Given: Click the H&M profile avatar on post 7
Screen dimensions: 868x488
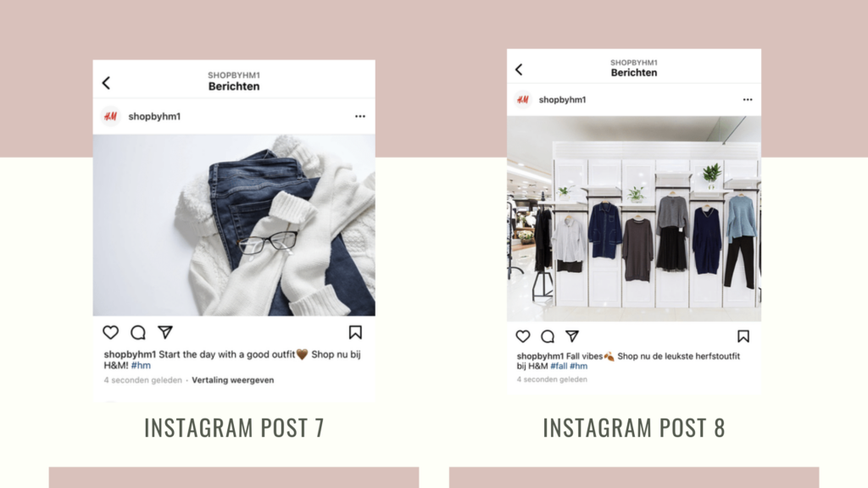Looking at the screenshot, I should [x=111, y=116].
